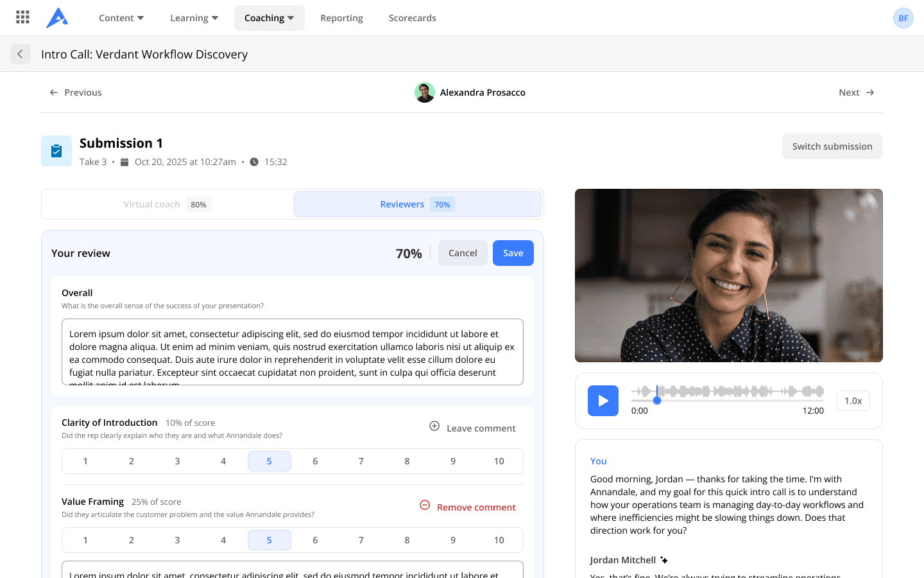This screenshot has height=578, width=924.
Task: Open the Reporting page
Action: click(x=341, y=18)
